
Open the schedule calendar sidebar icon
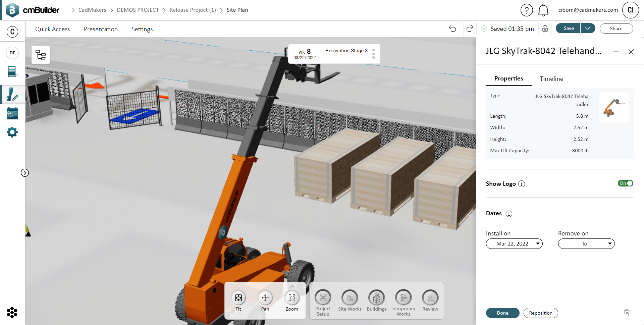(x=12, y=113)
